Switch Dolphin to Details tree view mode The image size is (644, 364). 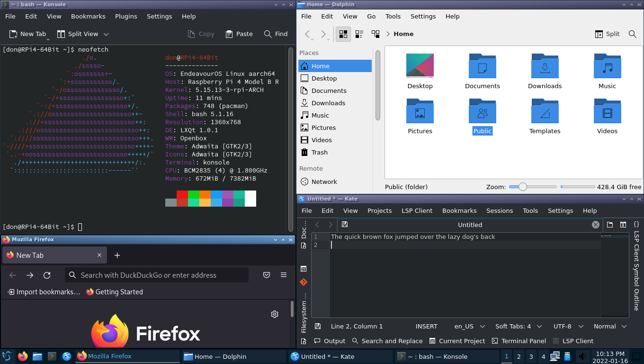point(376,34)
